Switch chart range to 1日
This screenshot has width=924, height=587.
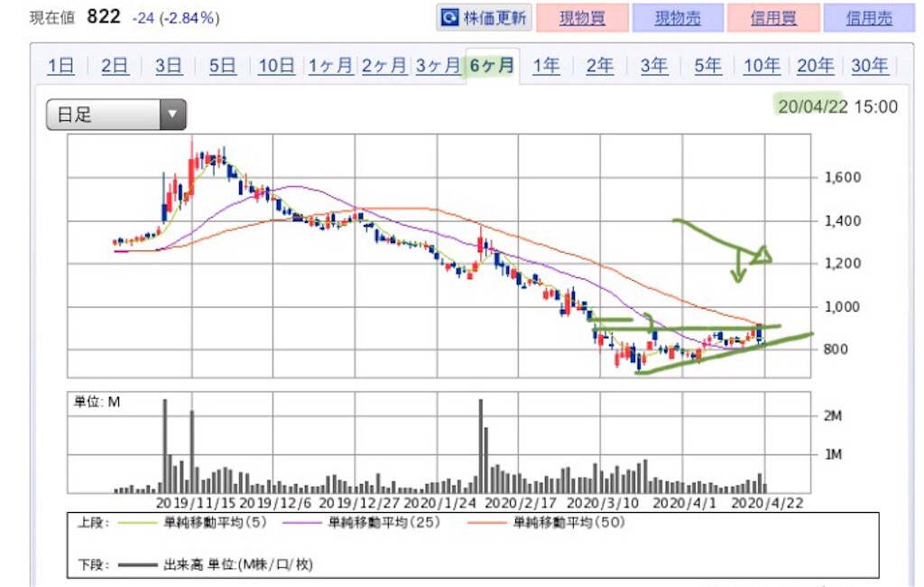pos(60,66)
